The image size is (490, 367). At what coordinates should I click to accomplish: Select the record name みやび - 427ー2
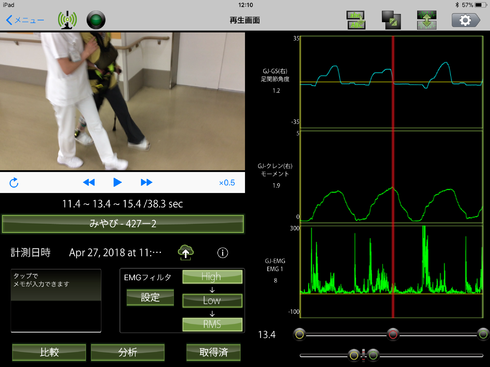click(123, 224)
